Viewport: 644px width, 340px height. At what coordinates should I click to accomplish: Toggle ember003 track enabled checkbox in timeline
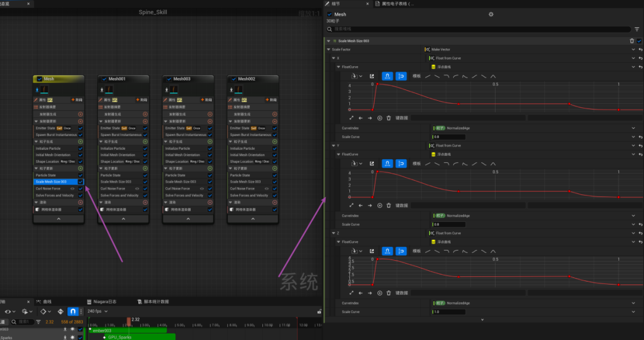pos(80,329)
